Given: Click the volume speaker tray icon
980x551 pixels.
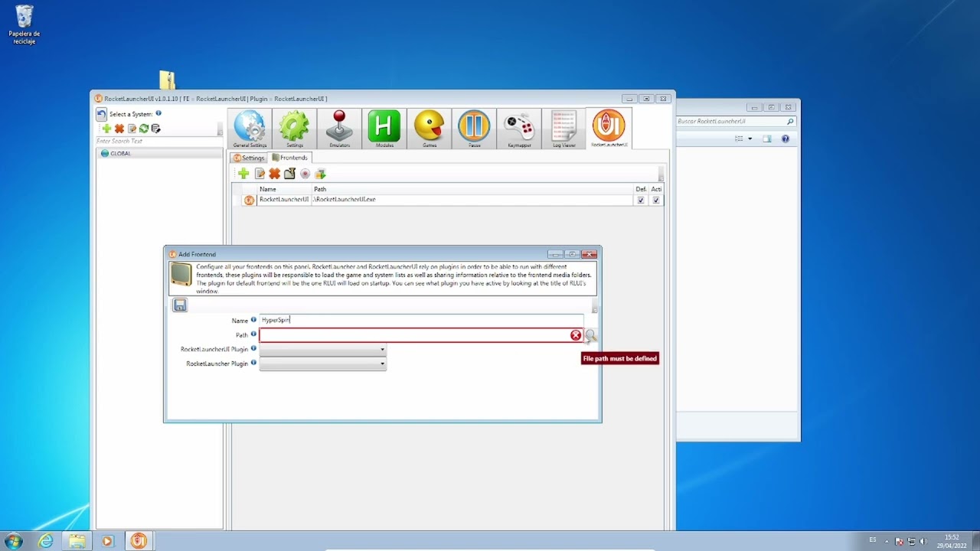Looking at the screenshot, I should [x=923, y=541].
